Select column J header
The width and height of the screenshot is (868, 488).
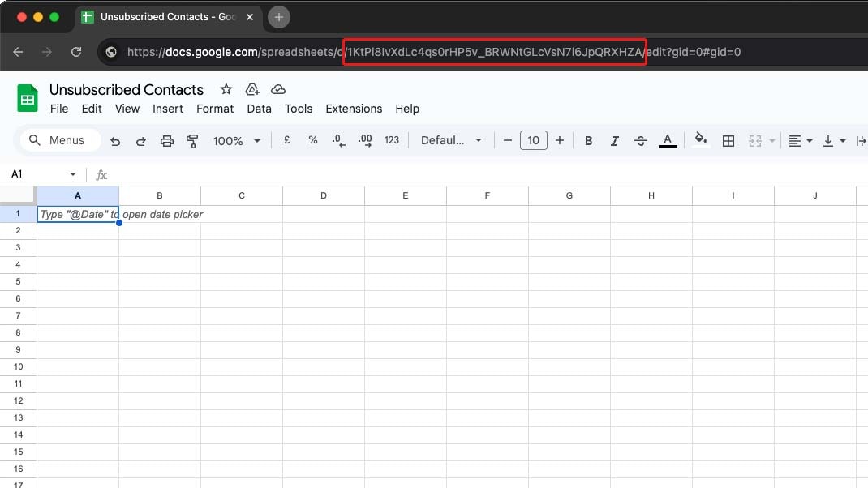[814, 195]
